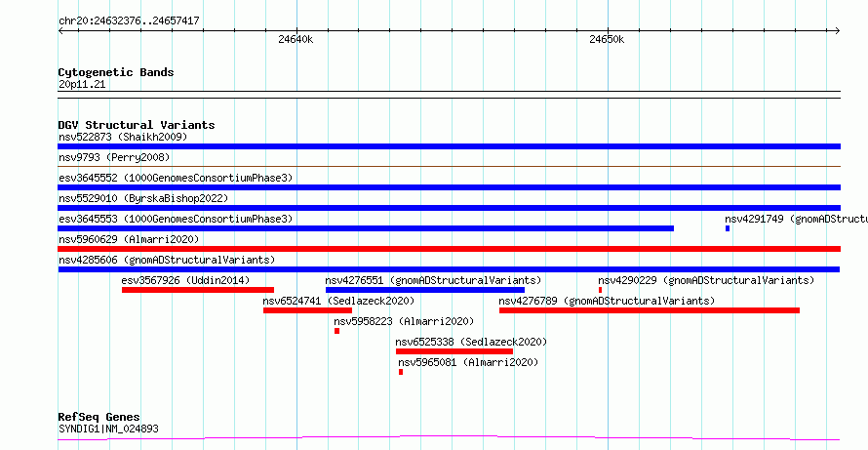Image resolution: width=868 pixels, height=450 pixels.
Task: Select the blue nsv4285606 bar
Action: pyautogui.click(x=449, y=269)
